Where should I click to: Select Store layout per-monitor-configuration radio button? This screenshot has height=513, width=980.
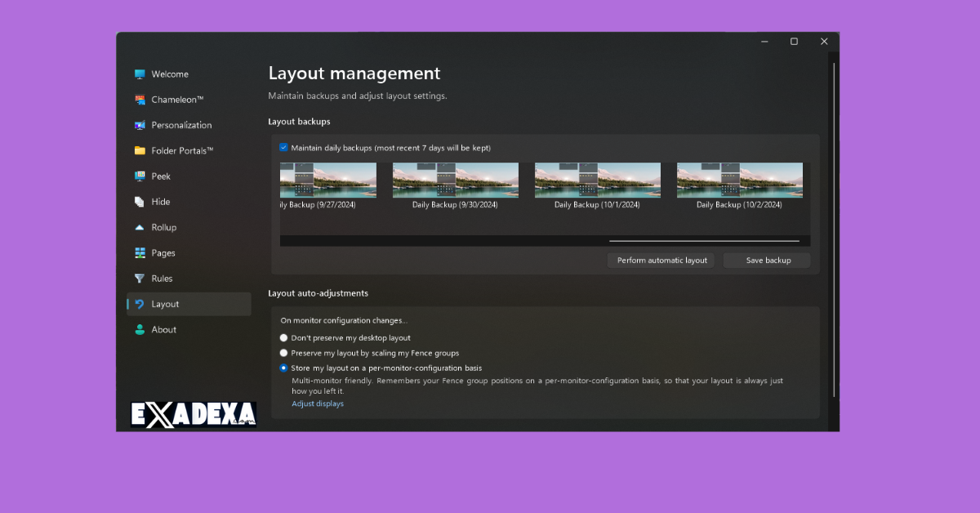[284, 368]
